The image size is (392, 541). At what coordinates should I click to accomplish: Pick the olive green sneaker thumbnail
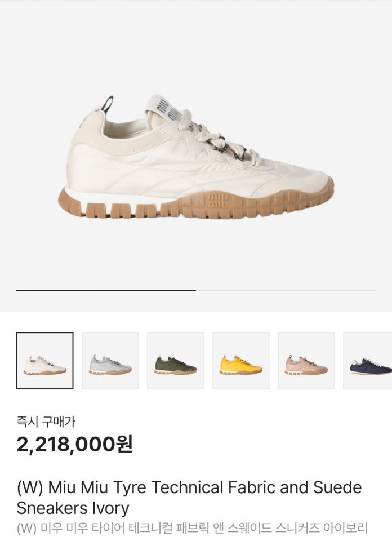[x=176, y=361]
